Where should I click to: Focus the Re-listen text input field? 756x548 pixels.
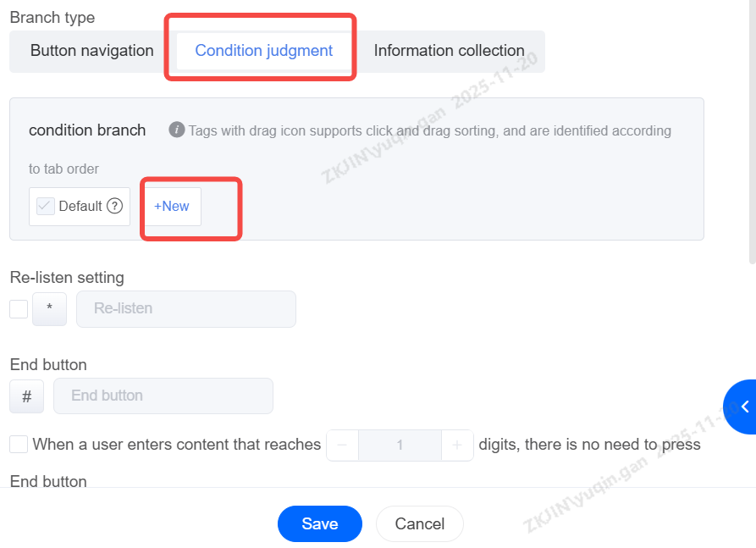[186, 309]
